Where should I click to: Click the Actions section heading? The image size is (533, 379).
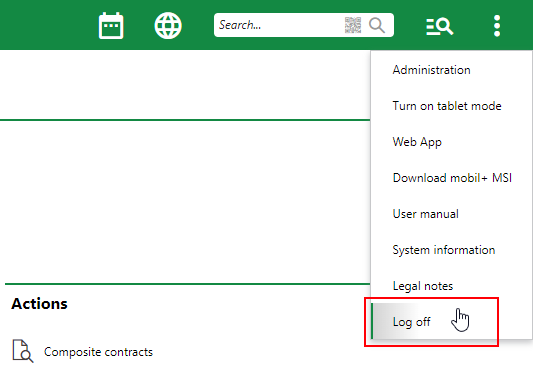click(x=39, y=304)
